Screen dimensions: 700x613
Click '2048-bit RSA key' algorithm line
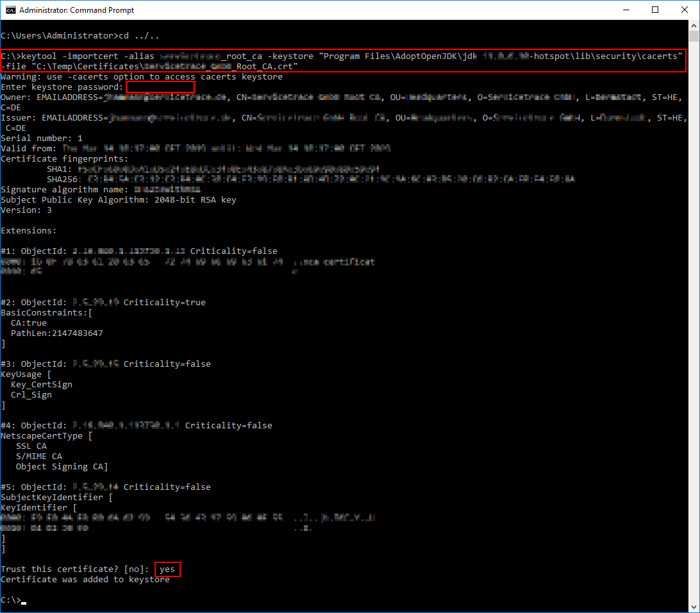119,200
